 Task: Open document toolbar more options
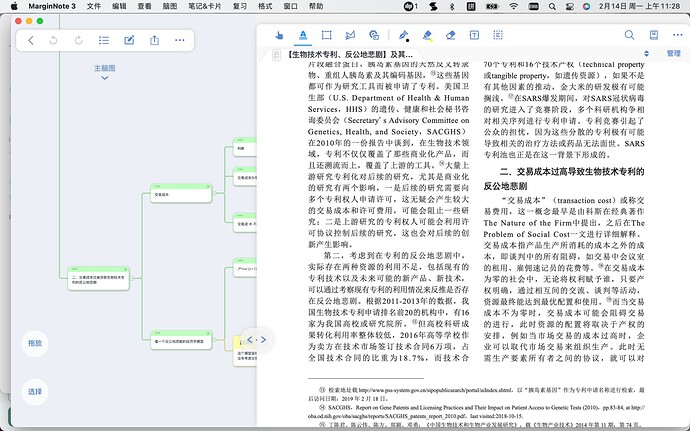[x=678, y=35]
